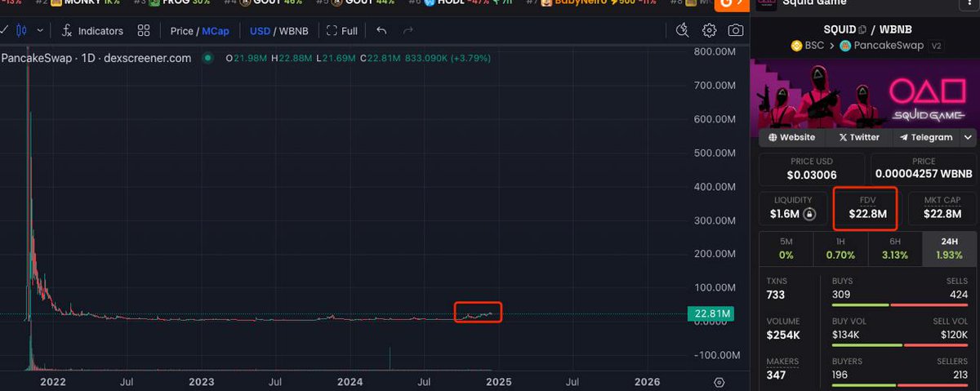
Task: Click the V2 version badge
Action: [x=937, y=46]
